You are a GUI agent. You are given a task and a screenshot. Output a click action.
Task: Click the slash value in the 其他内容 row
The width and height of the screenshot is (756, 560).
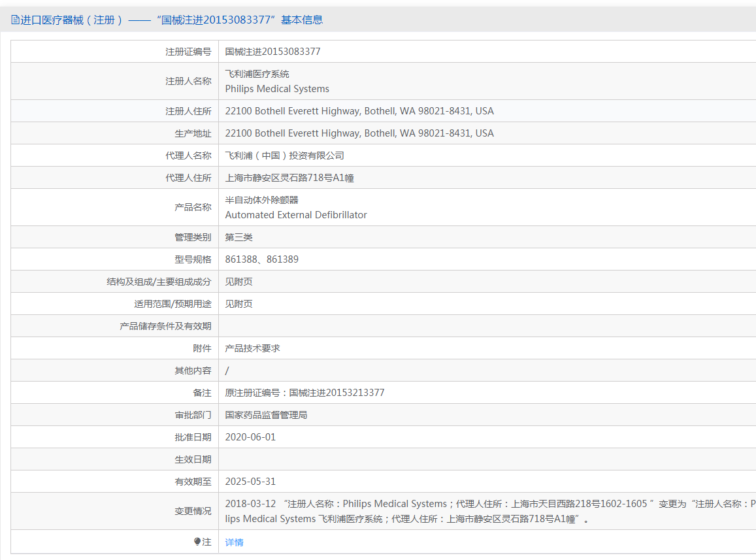pyautogui.click(x=227, y=371)
